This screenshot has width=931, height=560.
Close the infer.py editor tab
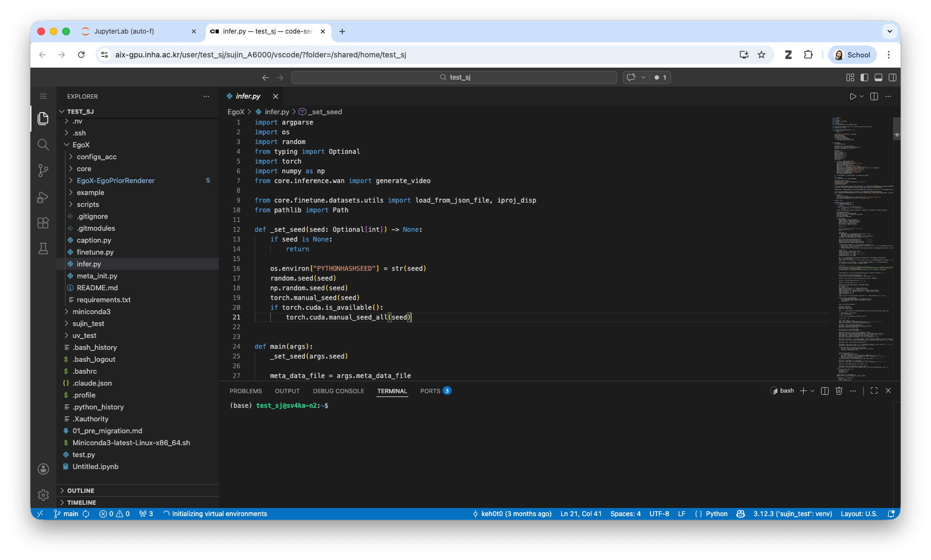click(x=276, y=96)
